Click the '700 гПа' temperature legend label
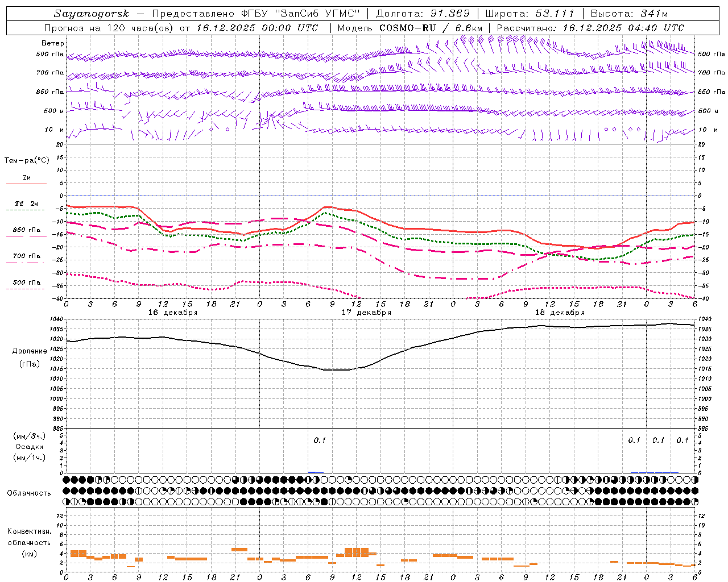 pos(27,256)
